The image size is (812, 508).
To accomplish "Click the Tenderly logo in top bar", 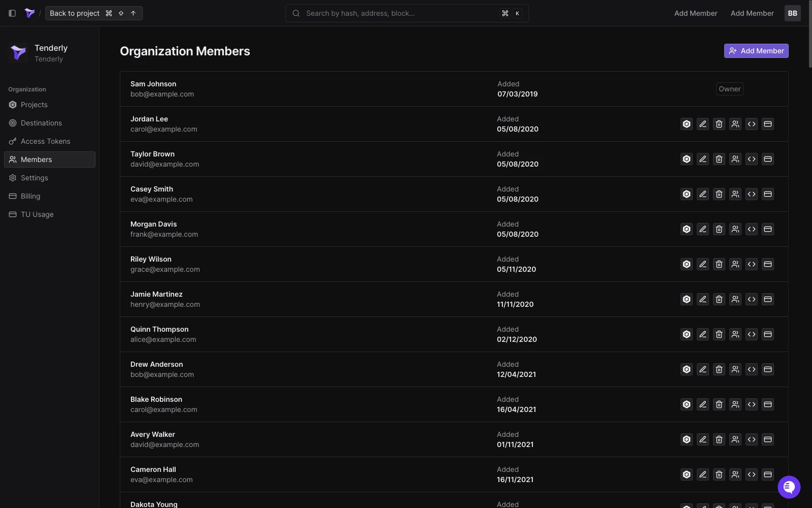I will tap(29, 13).
